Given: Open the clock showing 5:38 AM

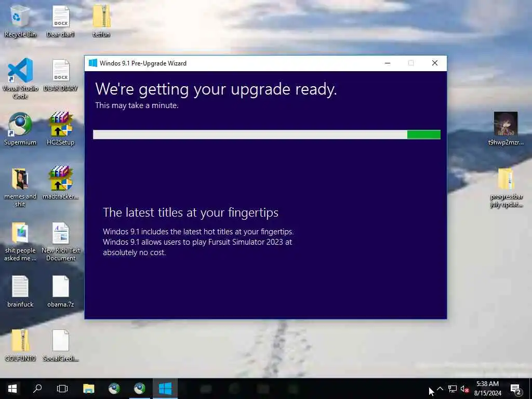Looking at the screenshot, I should 487,389.
